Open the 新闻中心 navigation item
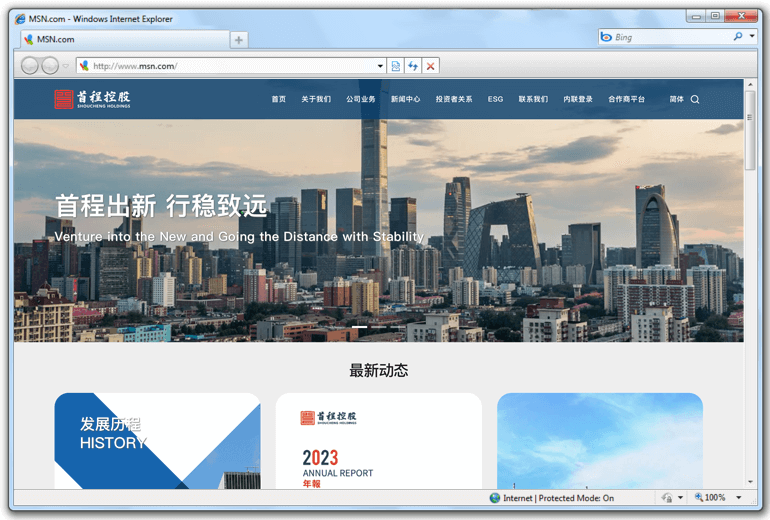Image resolution: width=770 pixels, height=520 pixels. click(x=406, y=99)
